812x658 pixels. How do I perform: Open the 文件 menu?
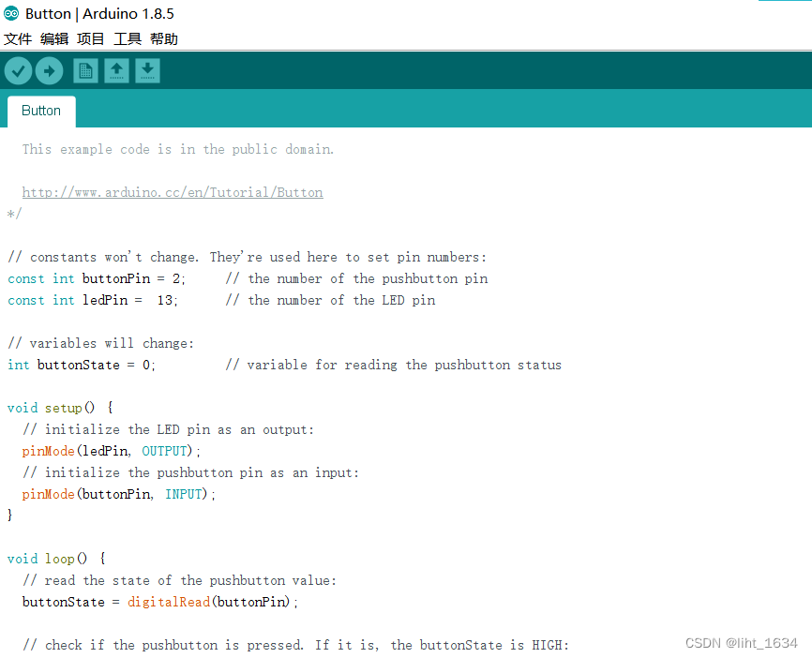[x=18, y=39]
